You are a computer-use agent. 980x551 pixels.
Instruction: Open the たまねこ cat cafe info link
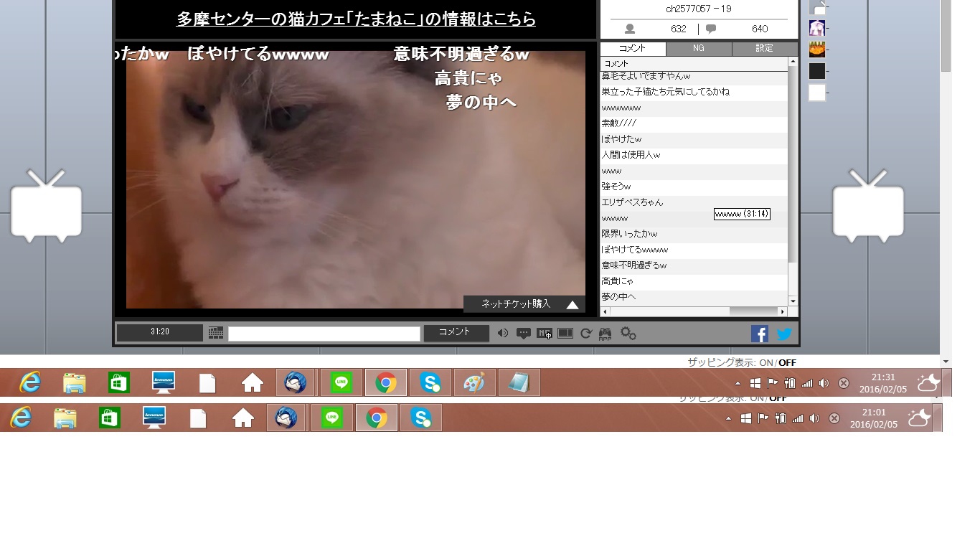356,19
